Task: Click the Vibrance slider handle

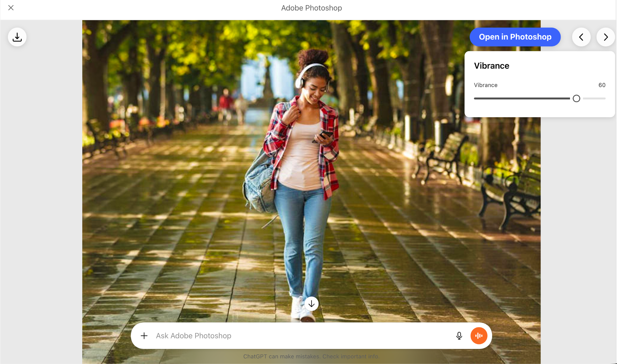Action: point(576,99)
